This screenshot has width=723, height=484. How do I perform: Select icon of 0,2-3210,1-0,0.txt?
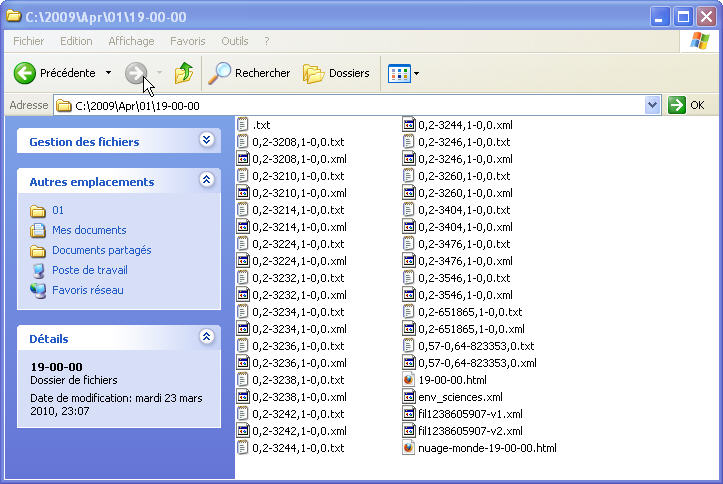click(x=243, y=176)
